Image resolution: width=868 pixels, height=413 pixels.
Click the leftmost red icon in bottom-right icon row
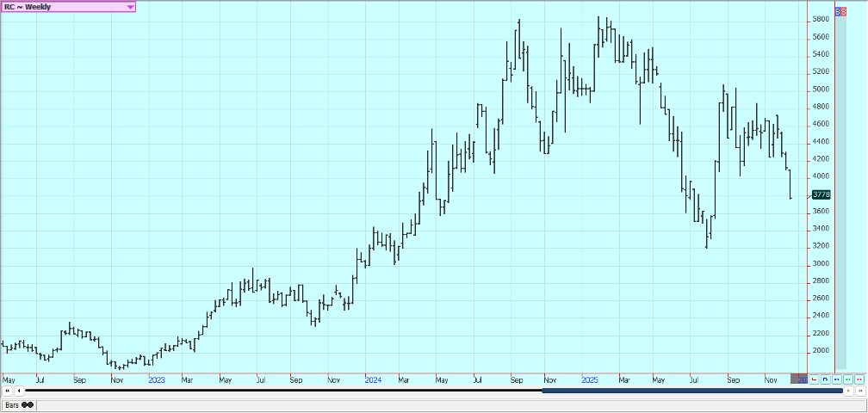[815, 379]
